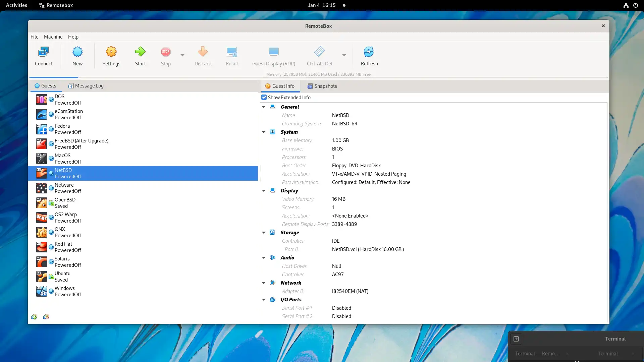Expand the I/O Ports section
Screen dimensions: 644x362
pyautogui.click(x=264, y=299)
